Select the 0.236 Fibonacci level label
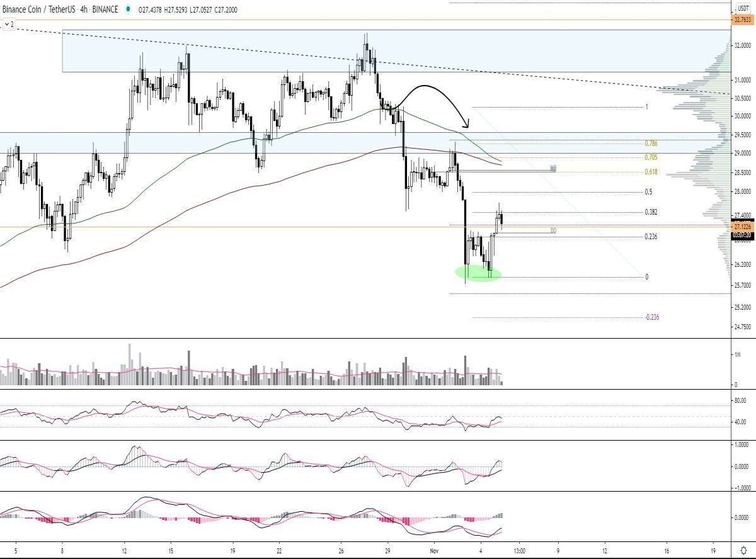The width and height of the screenshot is (756, 559). pyautogui.click(x=651, y=237)
